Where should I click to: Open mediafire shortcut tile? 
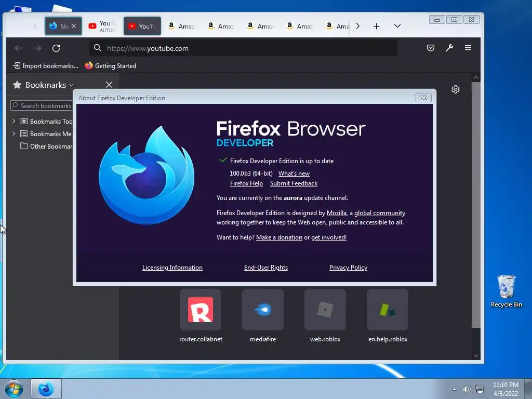(x=263, y=310)
